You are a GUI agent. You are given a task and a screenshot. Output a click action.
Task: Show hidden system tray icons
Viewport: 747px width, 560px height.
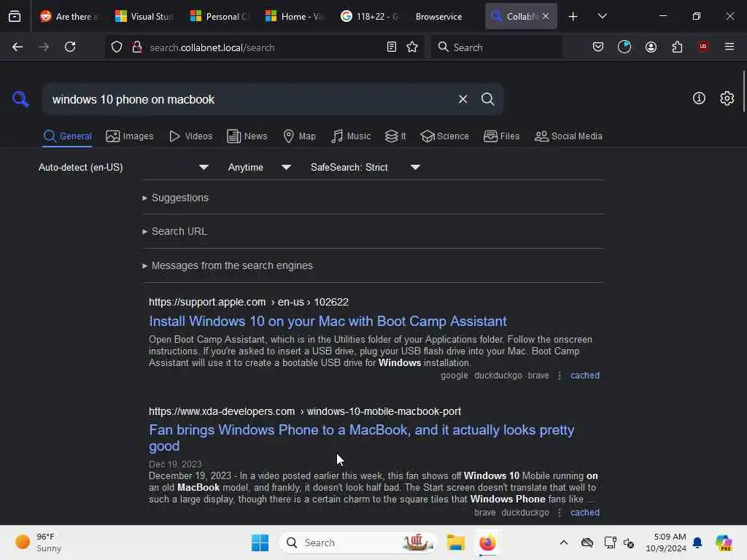pyautogui.click(x=564, y=542)
